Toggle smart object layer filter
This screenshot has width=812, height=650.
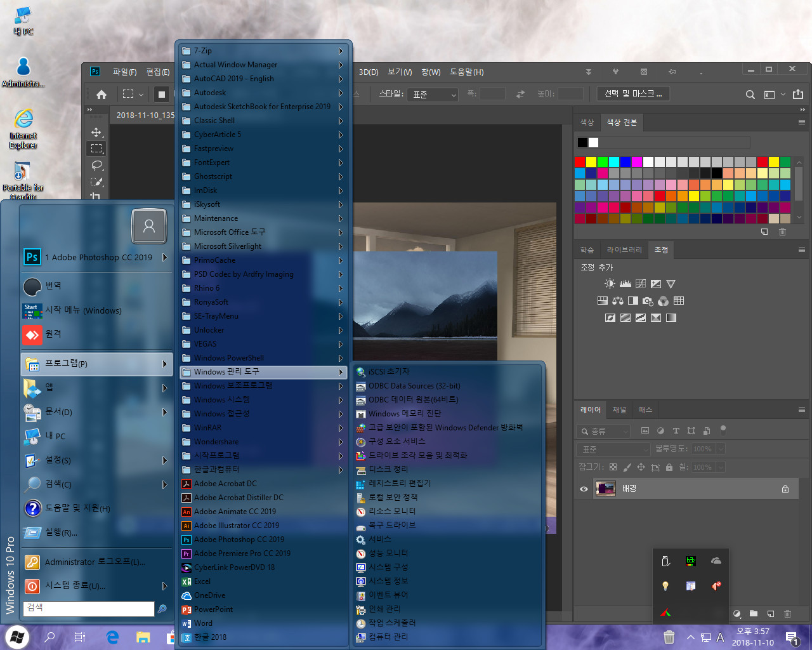click(706, 431)
